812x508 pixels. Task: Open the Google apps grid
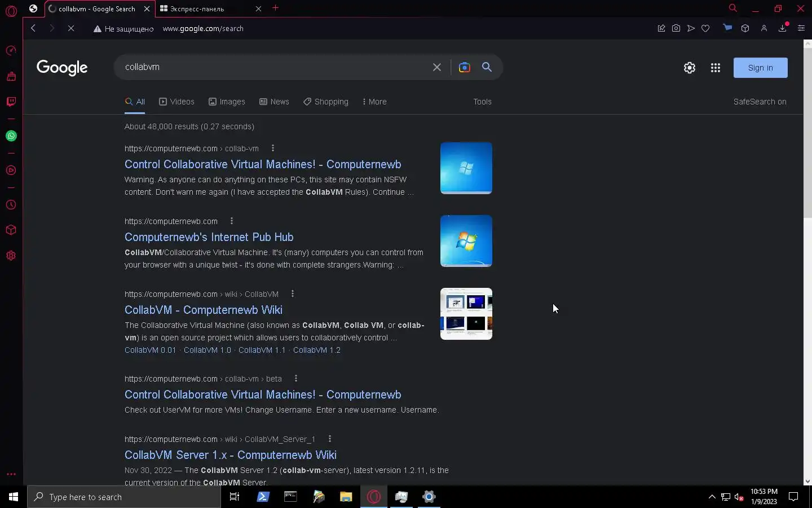coord(716,68)
